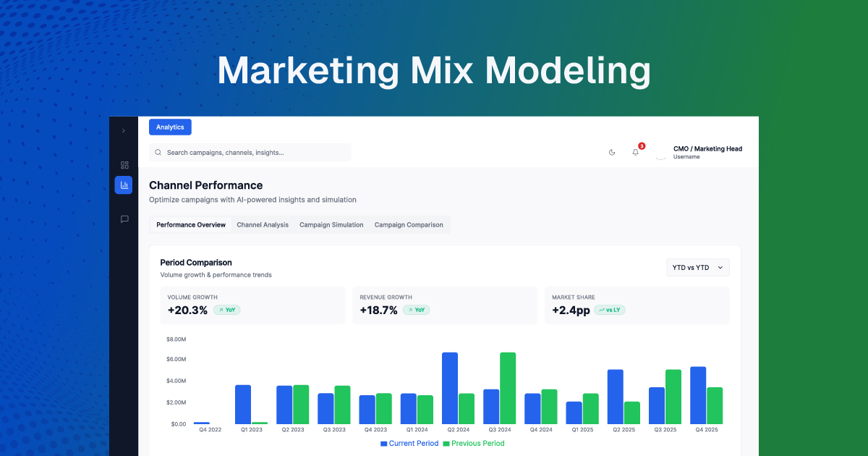Toggle Previous Period series in chart legend
This screenshot has width=868, height=456.
(474, 443)
